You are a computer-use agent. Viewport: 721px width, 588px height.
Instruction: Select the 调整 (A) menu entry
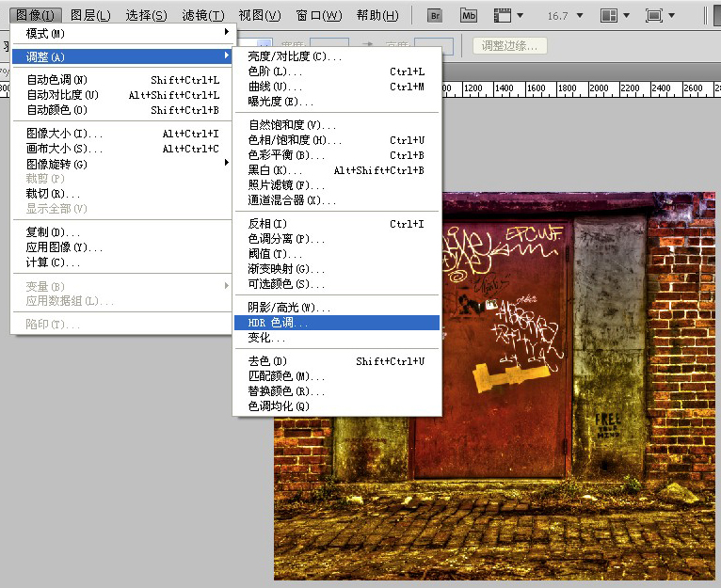(x=123, y=56)
